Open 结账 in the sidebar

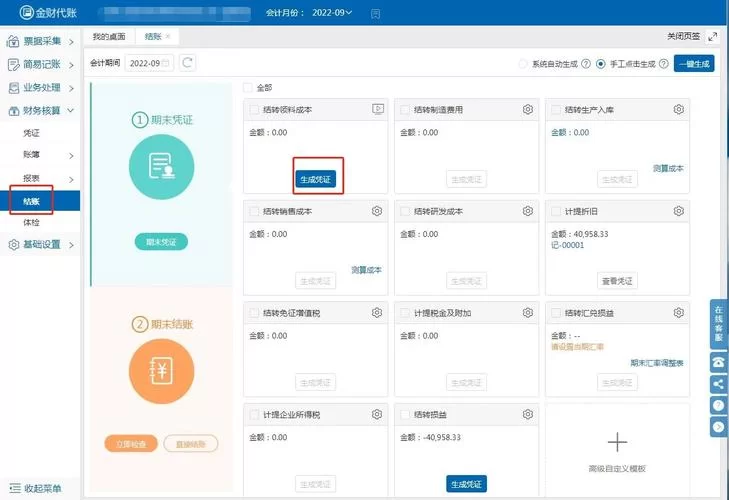40,201
